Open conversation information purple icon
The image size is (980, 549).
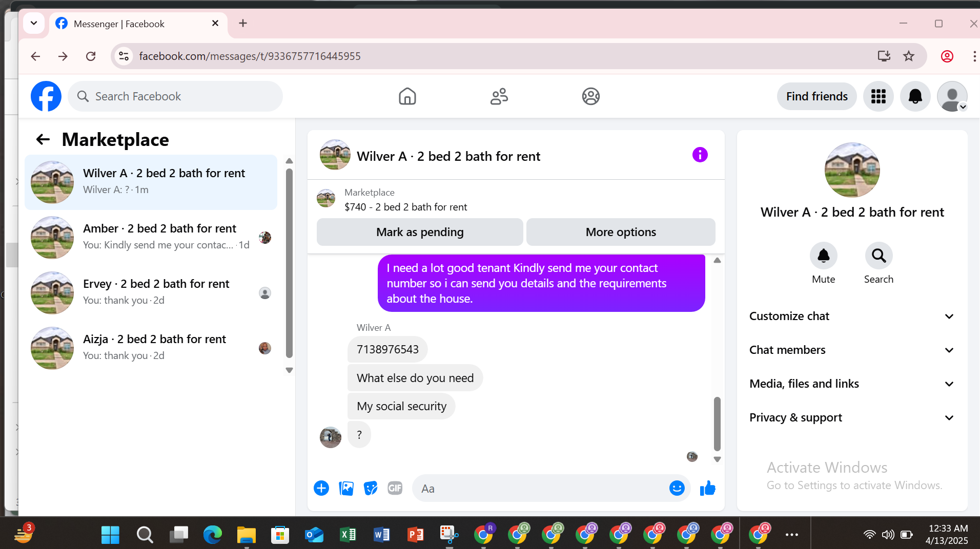(x=700, y=155)
